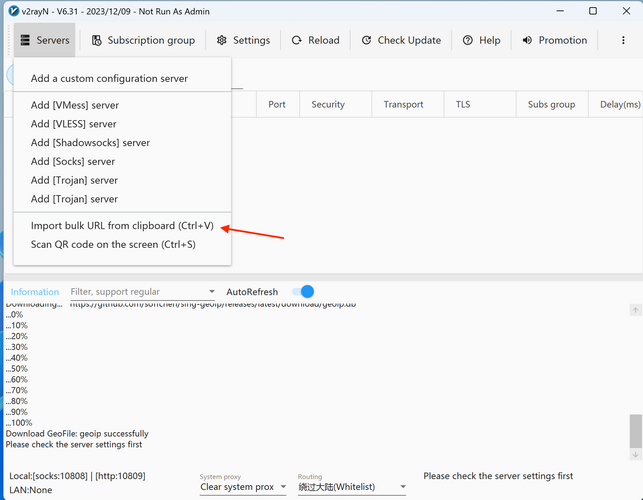Choose Add [Socks] server

pos(73,162)
